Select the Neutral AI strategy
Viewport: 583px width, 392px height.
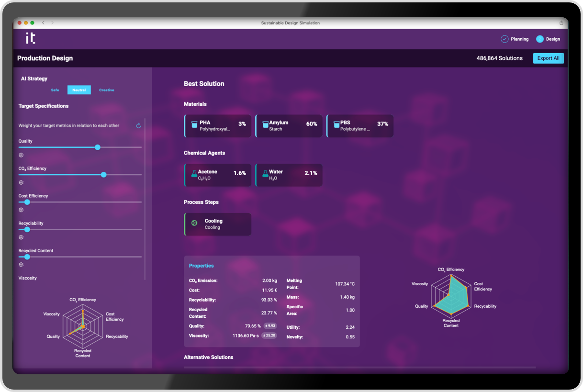(x=79, y=90)
